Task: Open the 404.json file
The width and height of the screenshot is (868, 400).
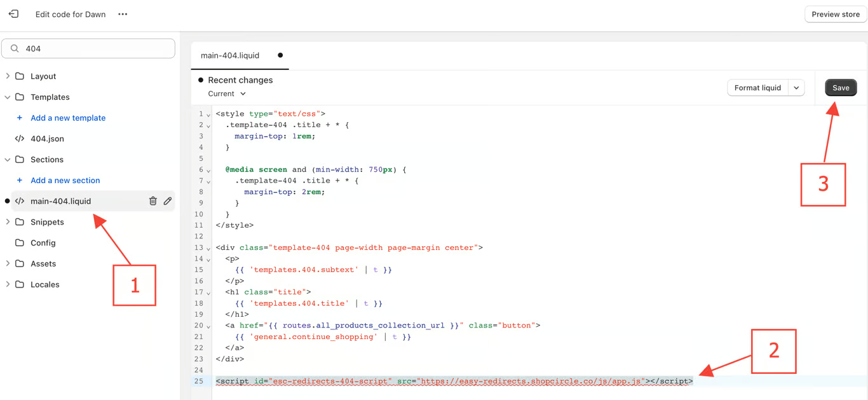Action: click(47, 139)
